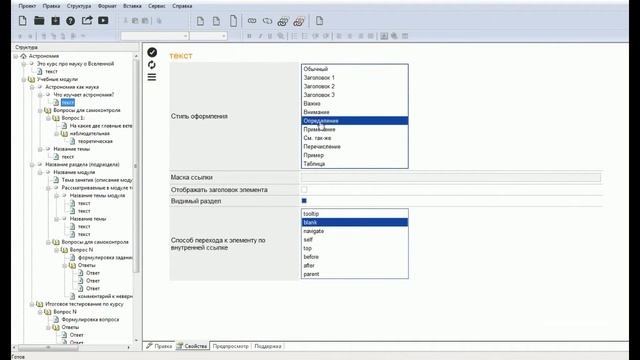640x360 pixels.
Task: Click the page icon after the link icons
Action: pyautogui.click(x=320, y=20)
